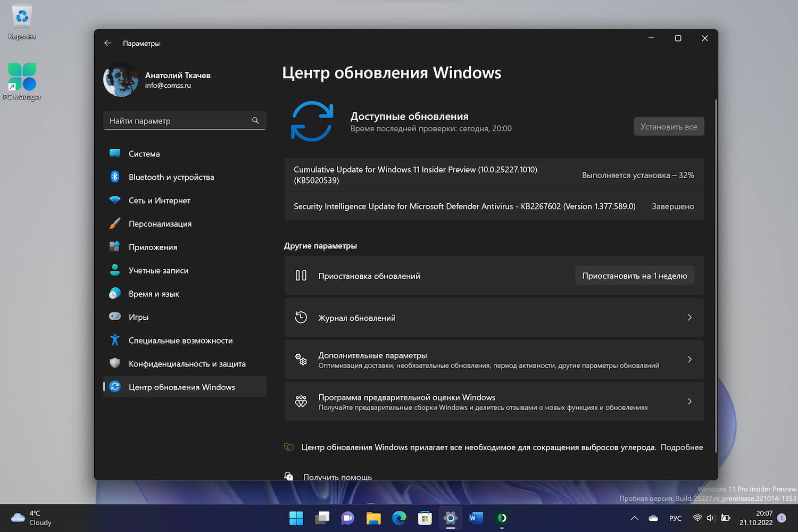The height and width of the screenshot is (532, 798).
Task: Click the settings page vertical scrollbar
Action: click(x=716, y=276)
